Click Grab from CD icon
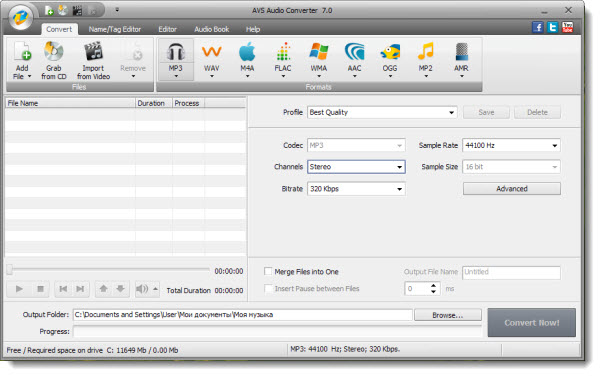Image resolution: width=600 pixels, height=376 pixels. click(54, 52)
